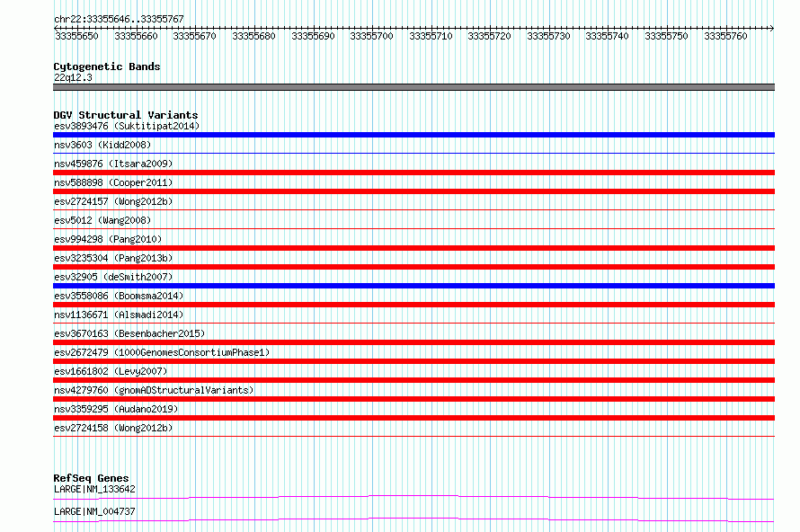This screenshot has width=800, height=532.
Task: Click the RefSeq Genes track title
Action: [91, 478]
